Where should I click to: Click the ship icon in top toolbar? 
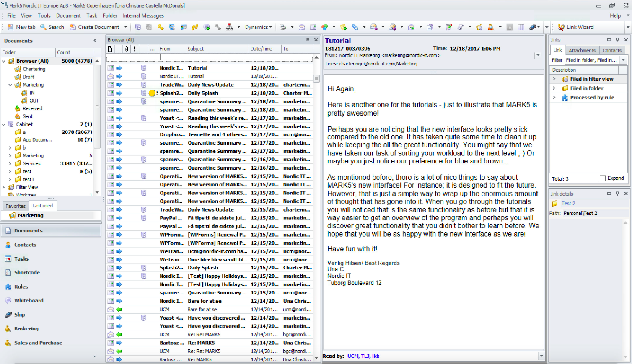pos(533,27)
